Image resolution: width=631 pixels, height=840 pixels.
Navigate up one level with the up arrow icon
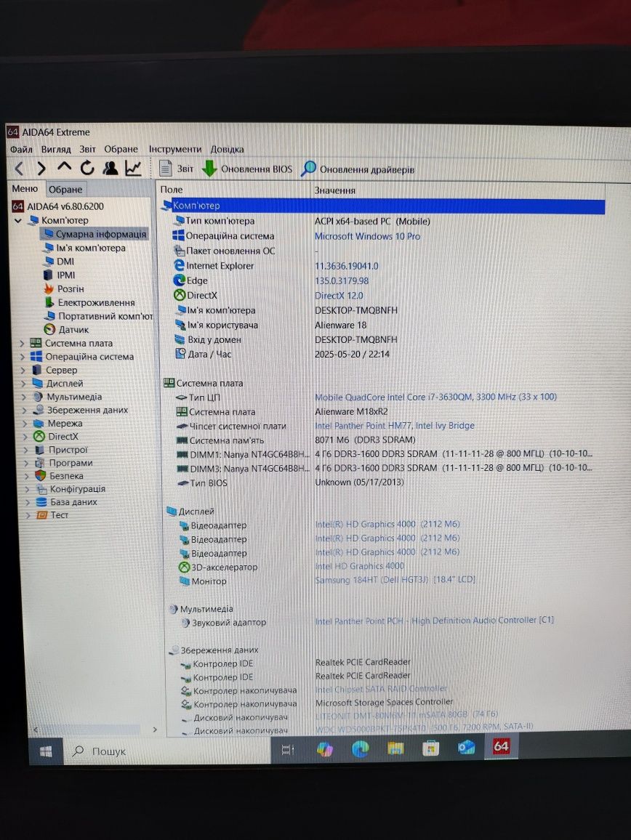click(64, 167)
